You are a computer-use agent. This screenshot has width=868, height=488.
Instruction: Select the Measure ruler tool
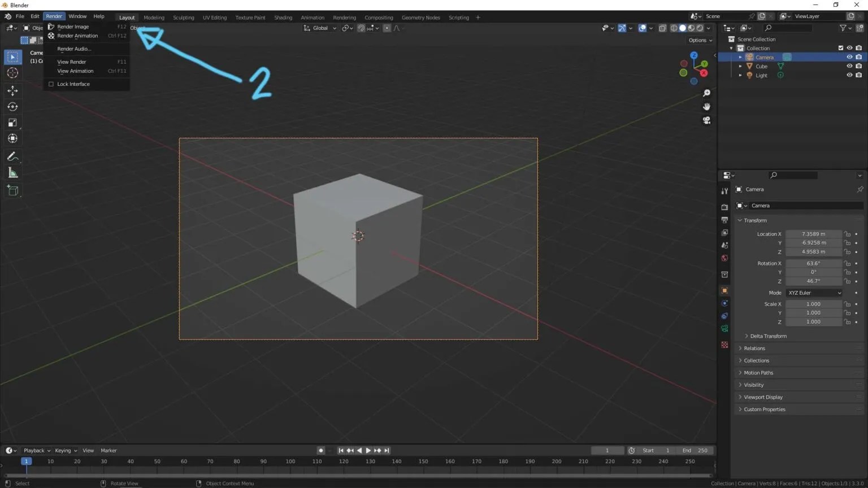12,173
